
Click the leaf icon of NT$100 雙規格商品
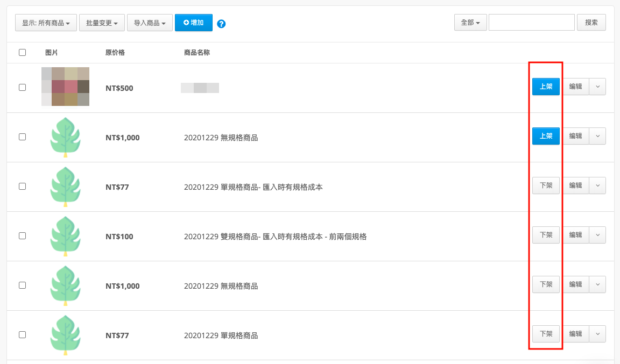[x=66, y=236]
